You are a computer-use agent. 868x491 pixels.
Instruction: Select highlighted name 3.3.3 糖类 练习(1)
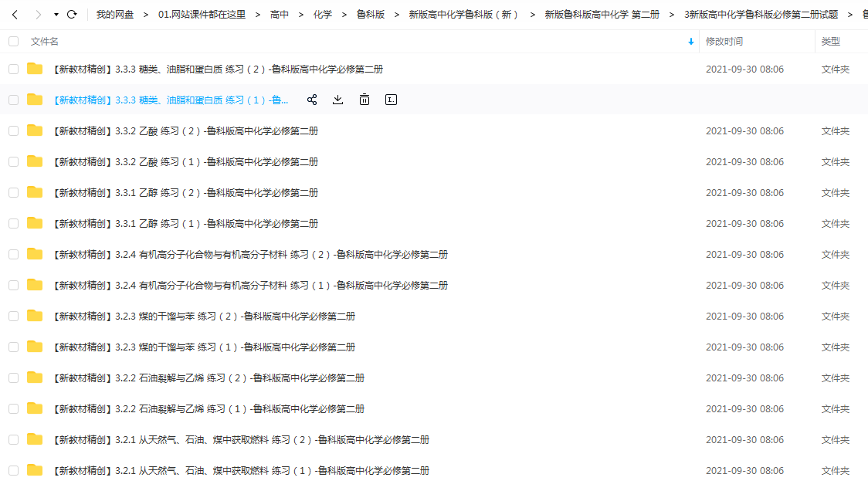pos(171,100)
